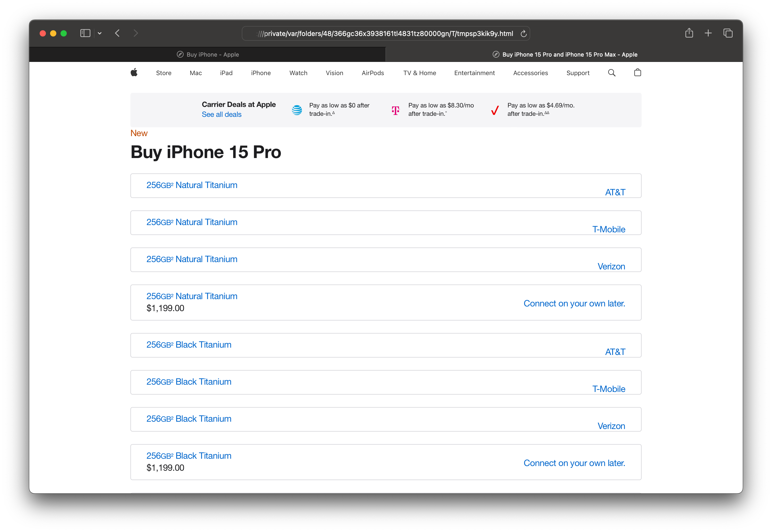Screen dimensions: 772x532
Task: Open the sidebar dropdown chevron
Action: (x=100, y=33)
